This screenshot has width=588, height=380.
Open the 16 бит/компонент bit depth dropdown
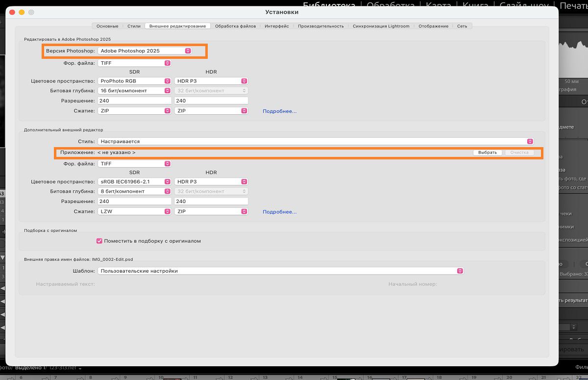coord(134,91)
